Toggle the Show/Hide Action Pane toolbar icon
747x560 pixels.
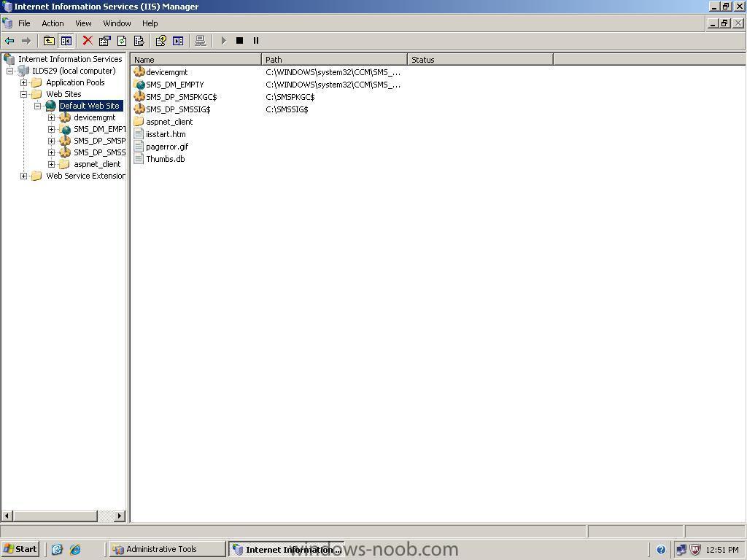(x=178, y=41)
